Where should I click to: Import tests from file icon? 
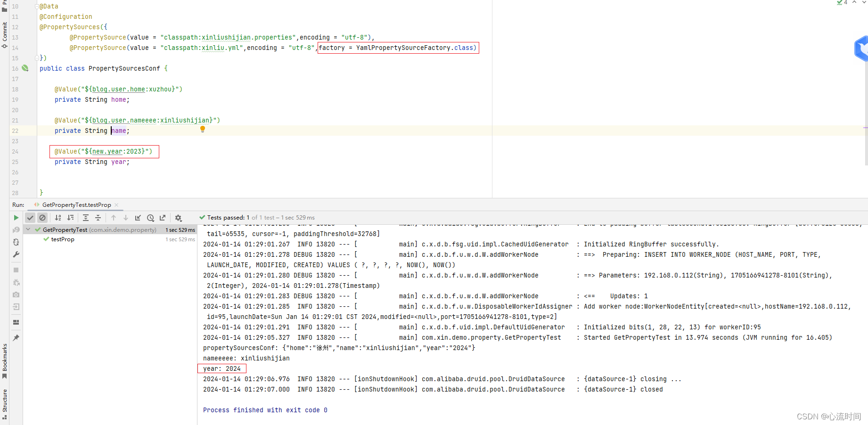coord(138,218)
